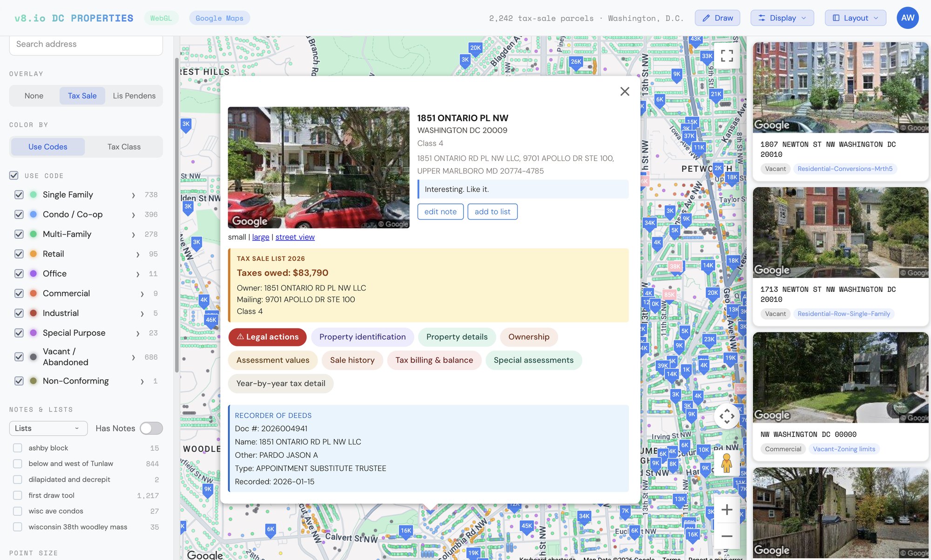
Task: Uncheck the Office checkbox
Action: [x=19, y=274]
